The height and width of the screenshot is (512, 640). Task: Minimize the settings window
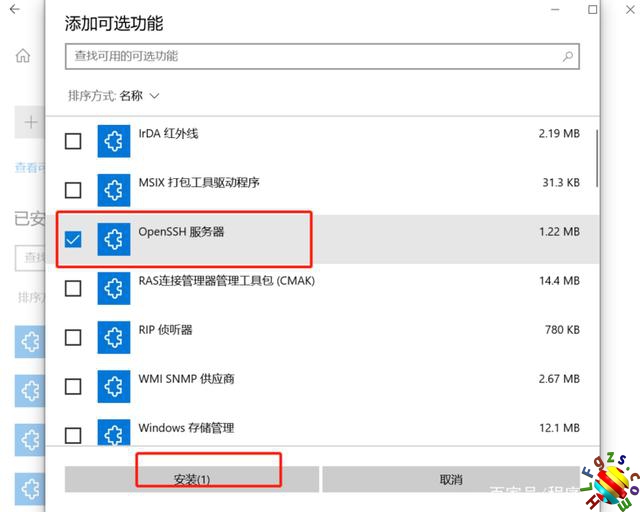[555, 9]
